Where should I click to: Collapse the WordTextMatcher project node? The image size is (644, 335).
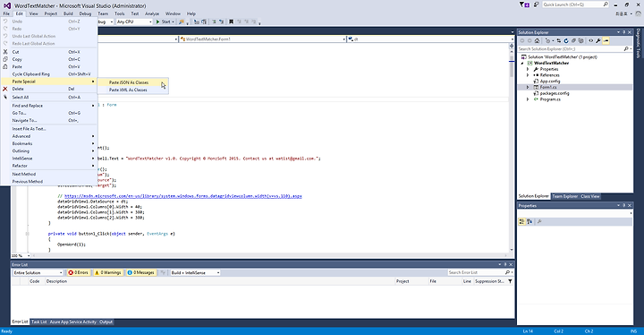(522, 64)
